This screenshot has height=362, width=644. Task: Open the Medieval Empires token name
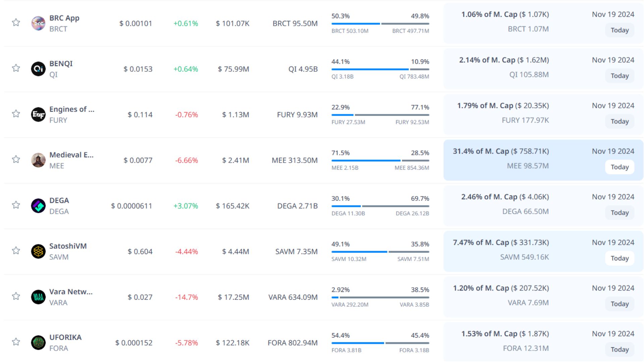(71, 155)
